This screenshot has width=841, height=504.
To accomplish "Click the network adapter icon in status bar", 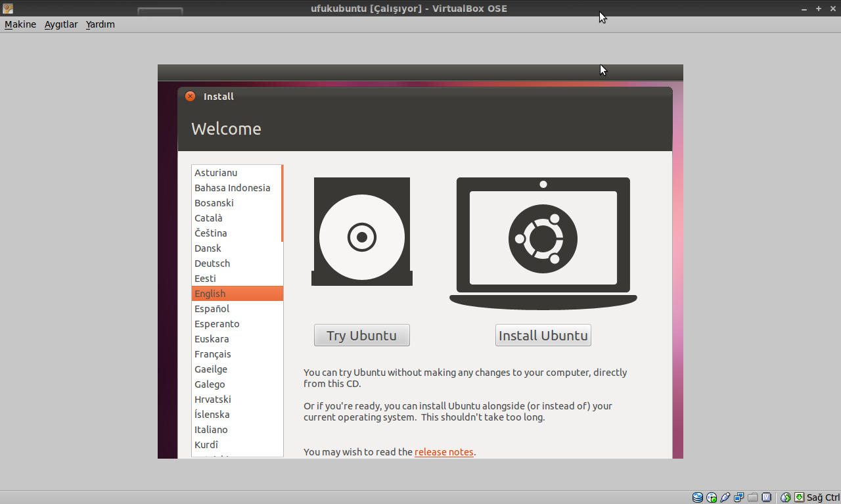I will pos(739,497).
